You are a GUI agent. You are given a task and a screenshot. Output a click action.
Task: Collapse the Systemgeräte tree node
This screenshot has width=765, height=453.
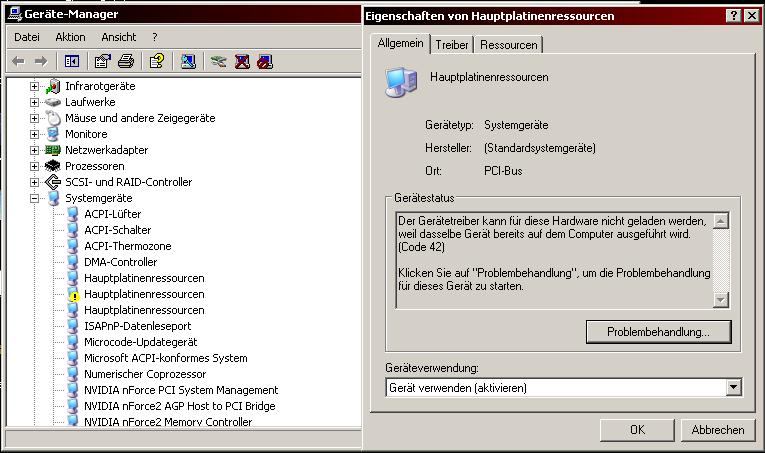(34, 198)
